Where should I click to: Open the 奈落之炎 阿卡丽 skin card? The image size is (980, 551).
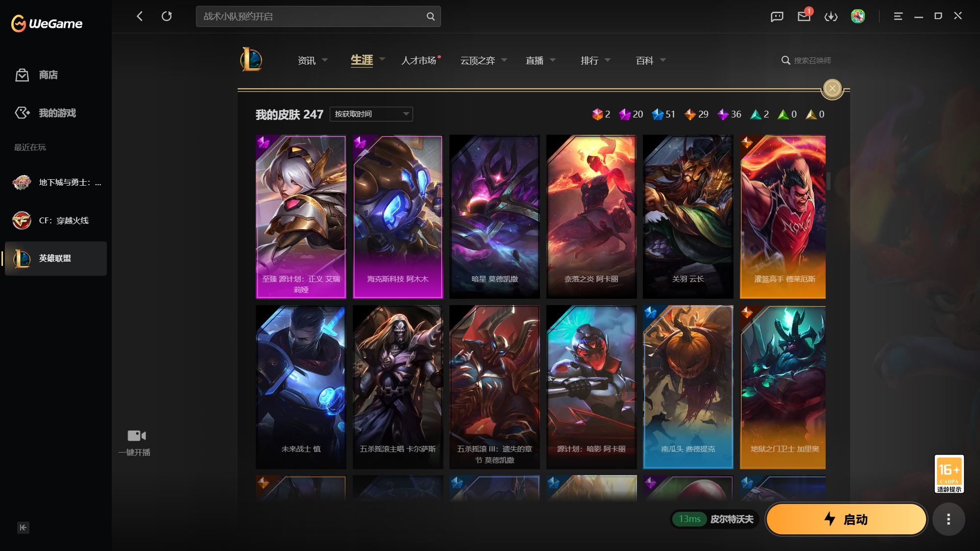pyautogui.click(x=591, y=216)
